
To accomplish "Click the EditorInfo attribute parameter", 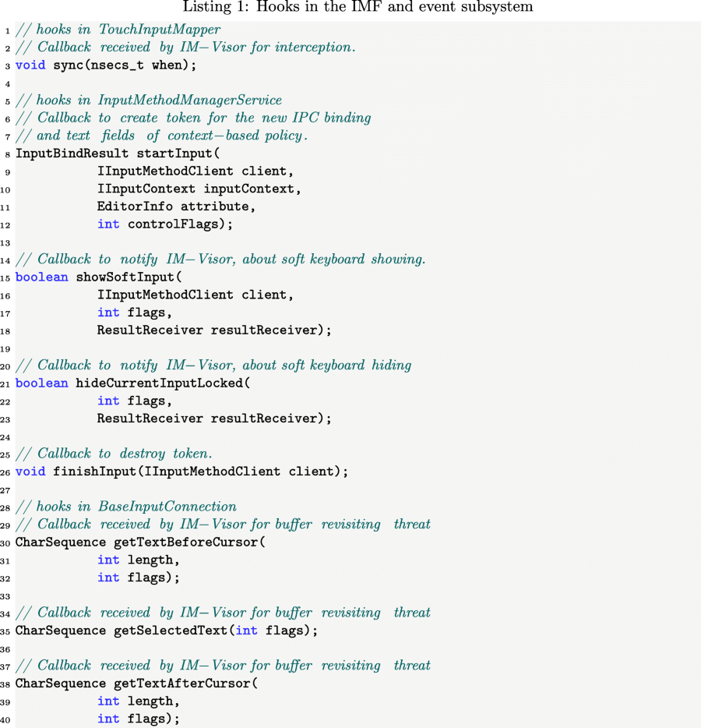I will pos(175,207).
